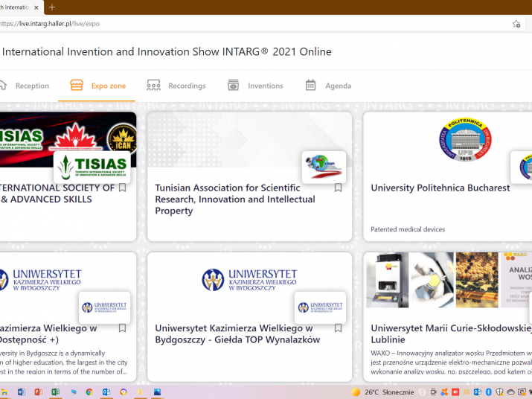
Task: Bookmark Uniwersytet Kazimierza Wielkiego Giełda TOP card
Action: [x=338, y=328]
